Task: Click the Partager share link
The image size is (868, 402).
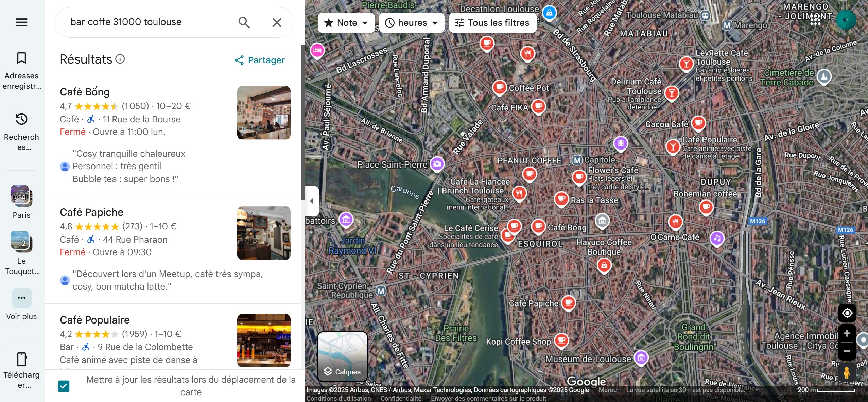Action: tap(260, 60)
